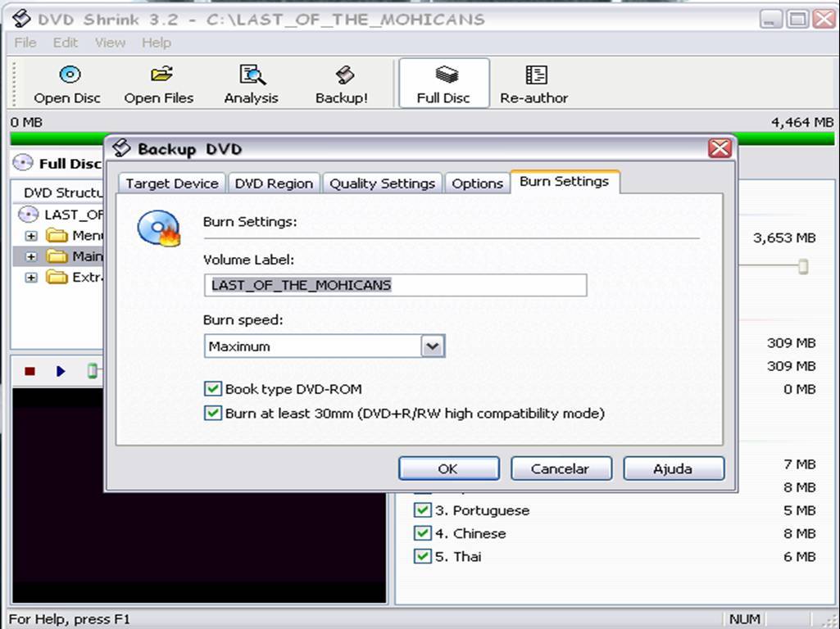Uncheck the 4. Chinese subtitle
This screenshot has width=840, height=629.
(x=422, y=533)
